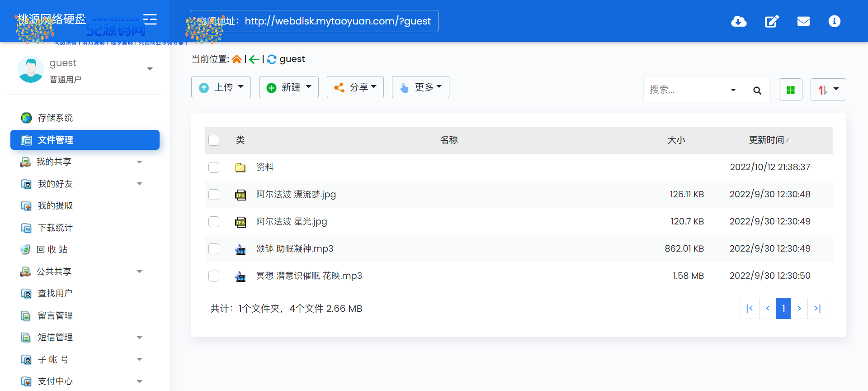Viewport: 868px width, 391px height.
Task: Switch to grid view with green tiles icon
Action: click(790, 90)
